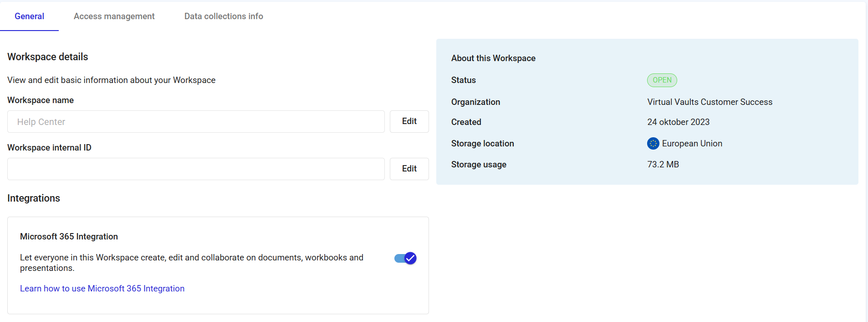
Task: Click the Microsoft 365 Integration title
Action: point(69,237)
